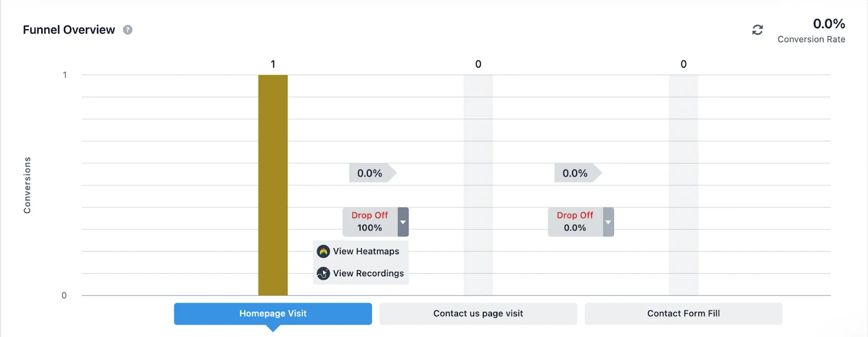
Task: Click the 0.0% Conversion Rate value
Action: pos(828,24)
